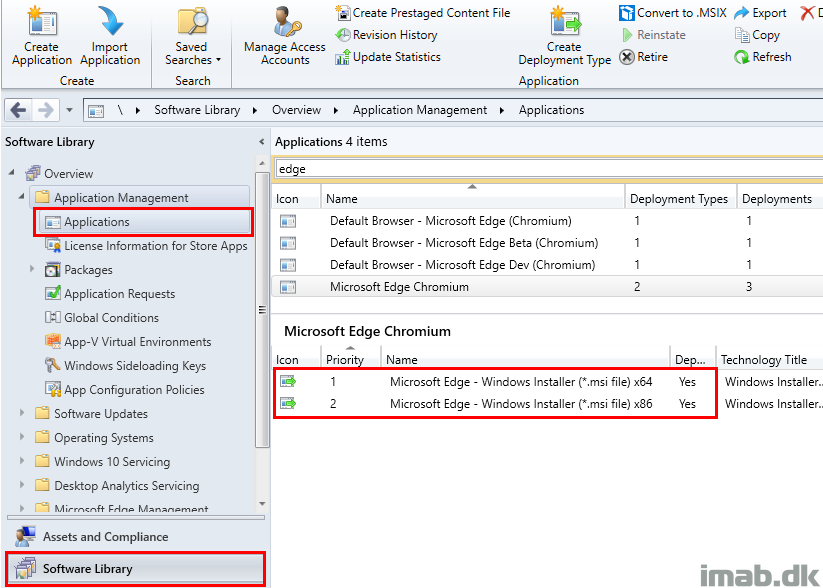This screenshot has height=588, width=823.
Task: Click the Forward navigation arrow
Action: (x=46, y=110)
